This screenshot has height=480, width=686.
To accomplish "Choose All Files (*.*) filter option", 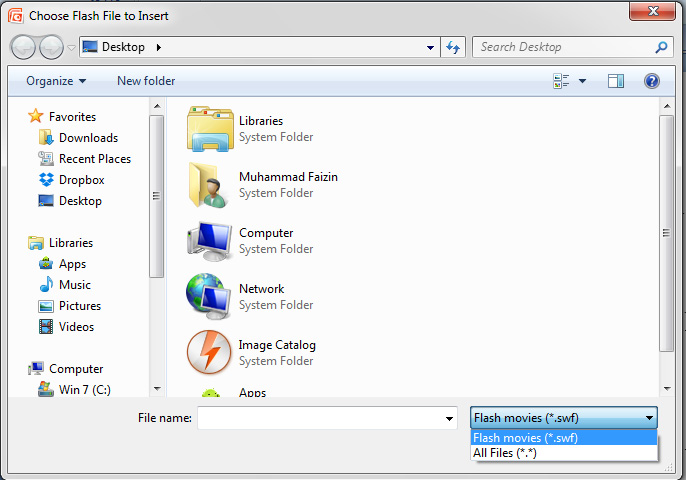I will 507,453.
